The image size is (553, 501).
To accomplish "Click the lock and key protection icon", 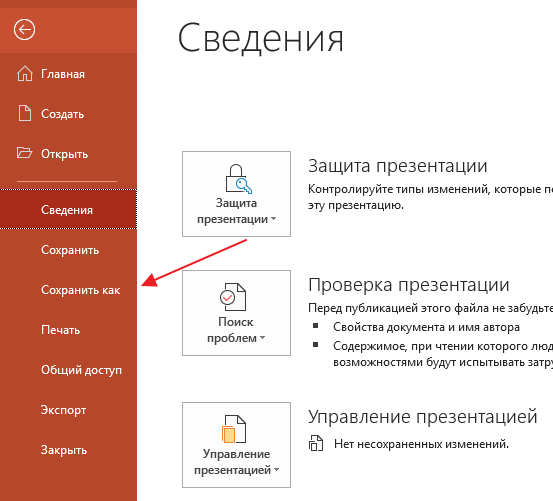I will 238,179.
